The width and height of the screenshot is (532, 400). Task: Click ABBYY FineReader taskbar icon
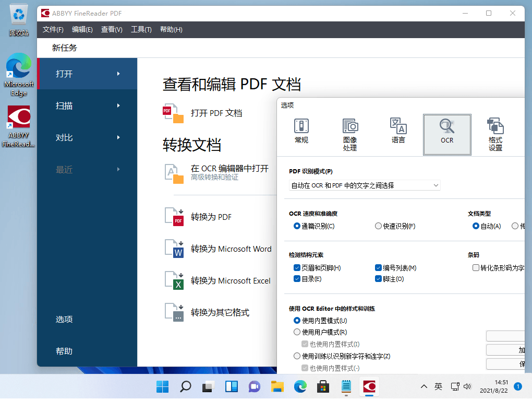coord(369,387)
